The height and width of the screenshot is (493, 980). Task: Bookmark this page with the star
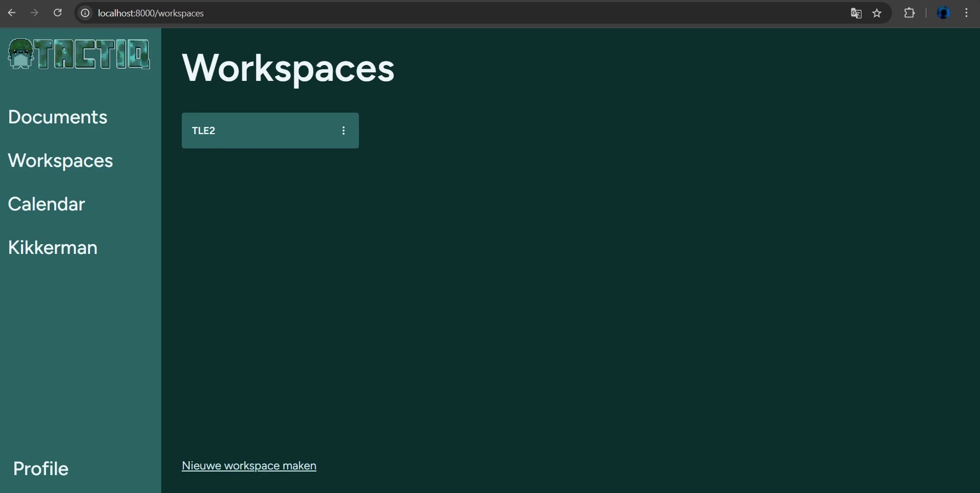878,13
